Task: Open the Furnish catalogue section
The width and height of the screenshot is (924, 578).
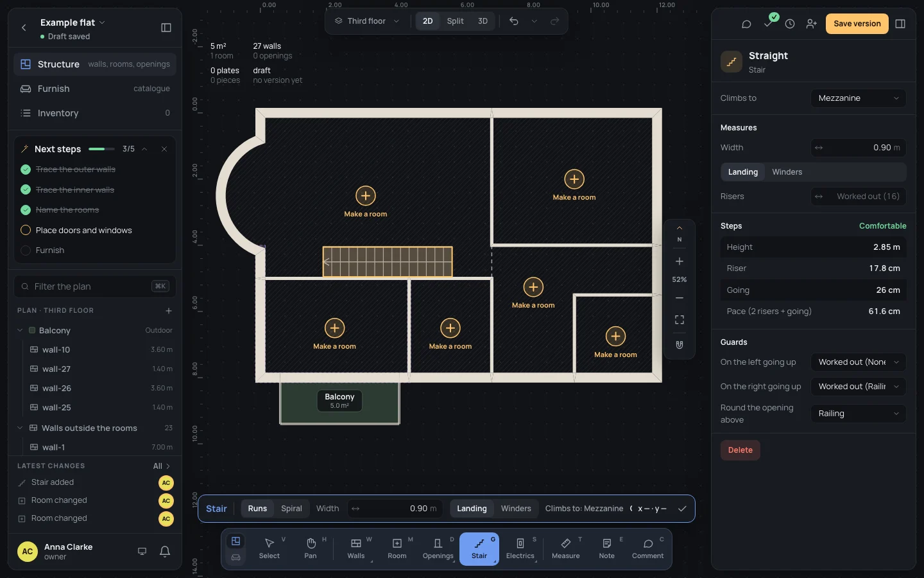Action: point(95,89)
